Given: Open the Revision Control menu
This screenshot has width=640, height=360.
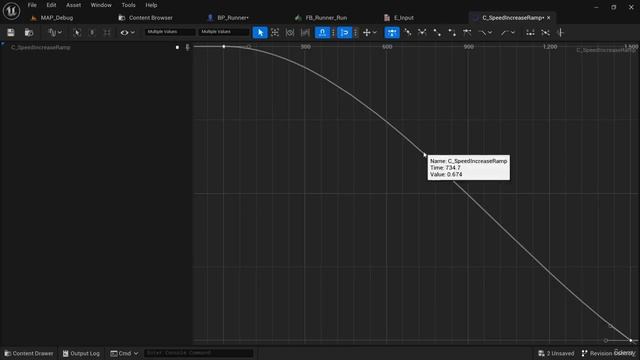Looking at the screenshot, I should pos(608,353).
